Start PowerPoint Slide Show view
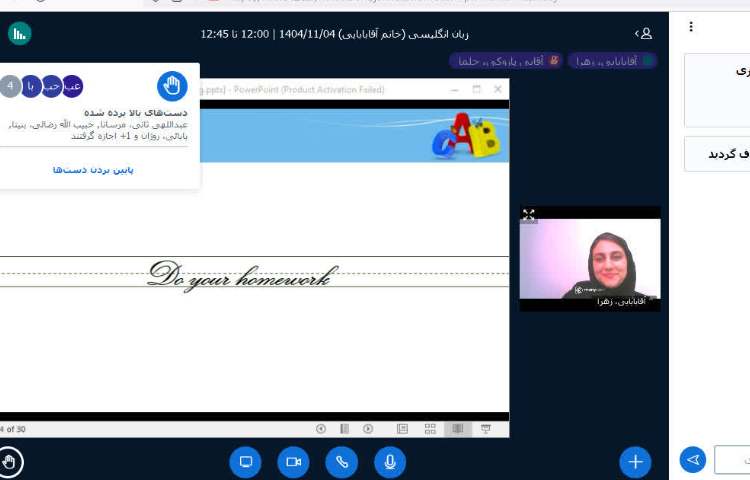Viewport: 750px width, 480px height. (485, 429)
